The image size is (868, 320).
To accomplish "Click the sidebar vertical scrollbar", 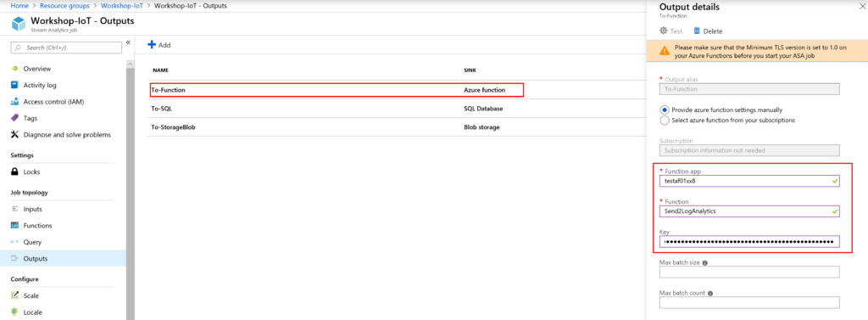I will [x=131, y=188].
